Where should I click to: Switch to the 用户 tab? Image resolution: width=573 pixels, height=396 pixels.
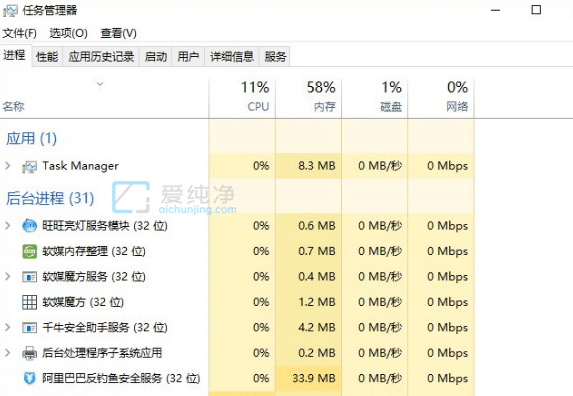[x=188, y=57]
